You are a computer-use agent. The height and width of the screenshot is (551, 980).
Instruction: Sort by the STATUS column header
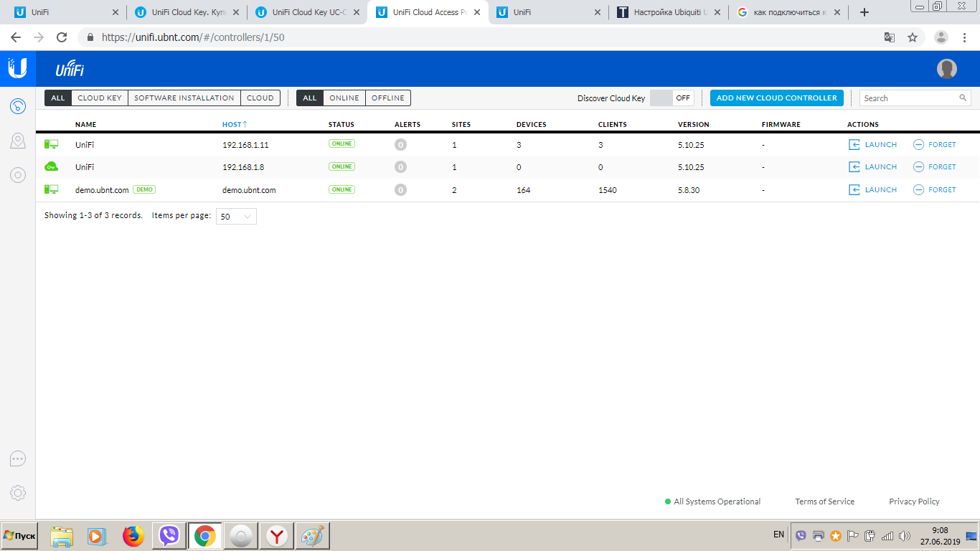[341, 125]
